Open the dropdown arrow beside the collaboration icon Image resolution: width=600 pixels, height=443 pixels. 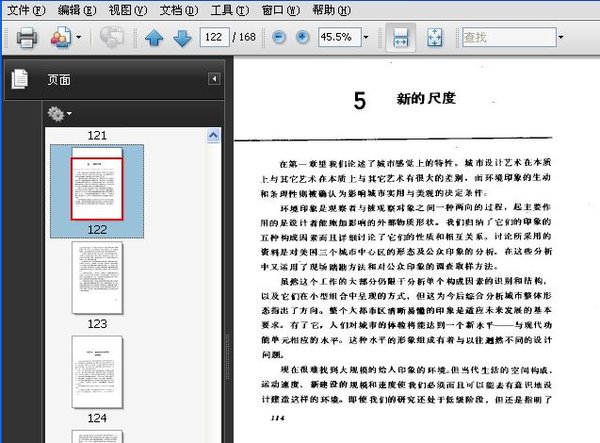[x=78, y=37]
